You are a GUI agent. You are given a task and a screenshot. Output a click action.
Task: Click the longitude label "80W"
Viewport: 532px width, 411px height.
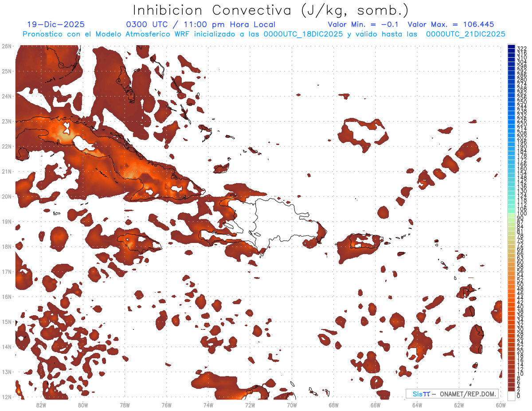83,404
